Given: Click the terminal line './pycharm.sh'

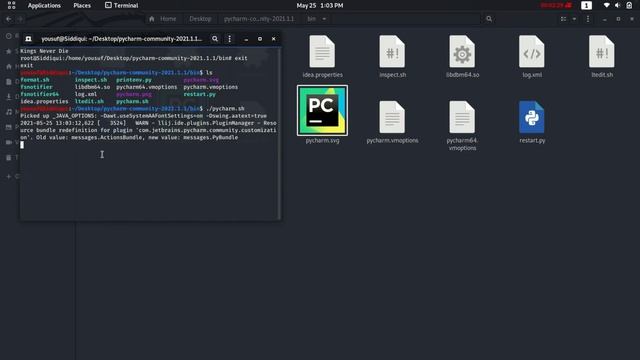Looking at the screenshot, I should coord(225,109).
